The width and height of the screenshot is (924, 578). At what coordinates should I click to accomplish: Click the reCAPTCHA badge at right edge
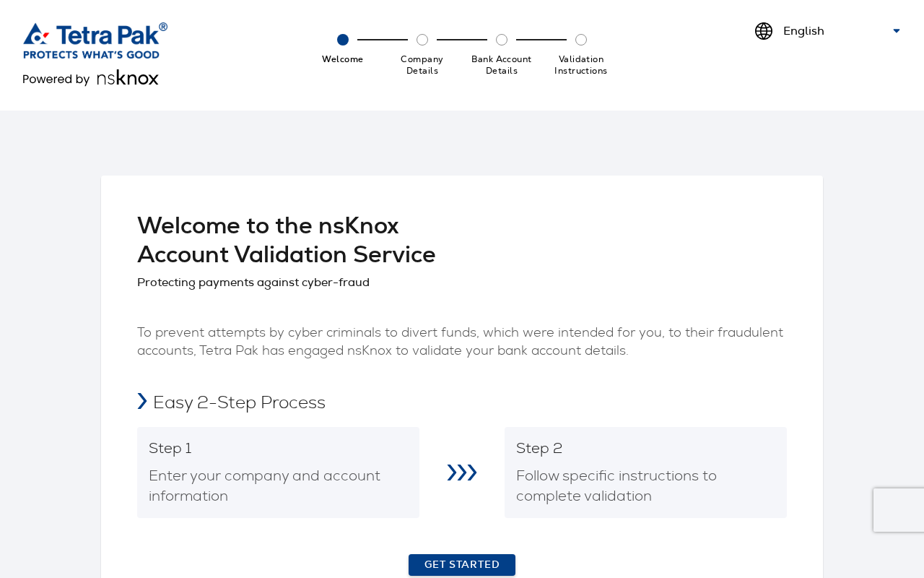tap(899, 510)
